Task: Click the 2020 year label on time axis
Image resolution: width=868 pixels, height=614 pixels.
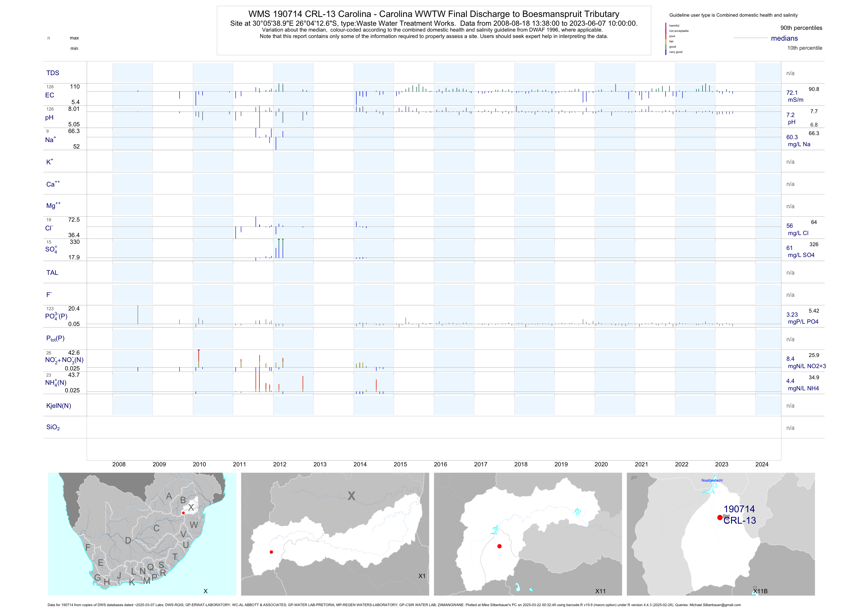Action: click(x=601, y=464)
